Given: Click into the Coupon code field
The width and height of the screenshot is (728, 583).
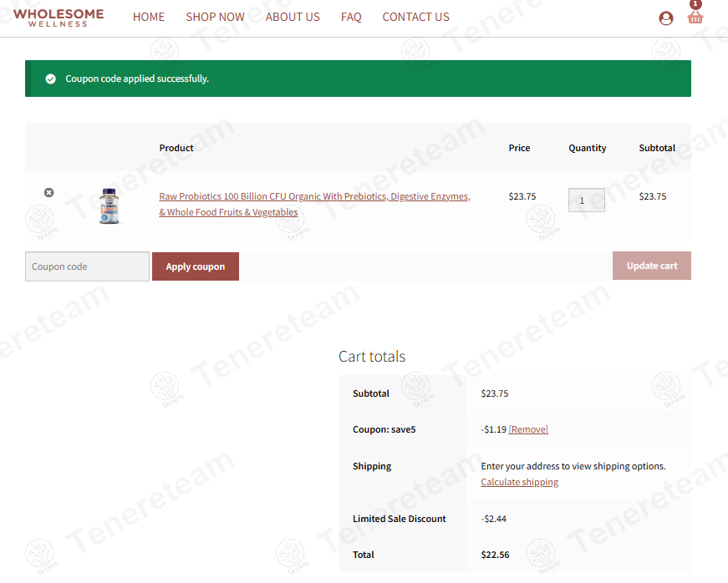Looking at the screenshot, I should click(87, 266).
